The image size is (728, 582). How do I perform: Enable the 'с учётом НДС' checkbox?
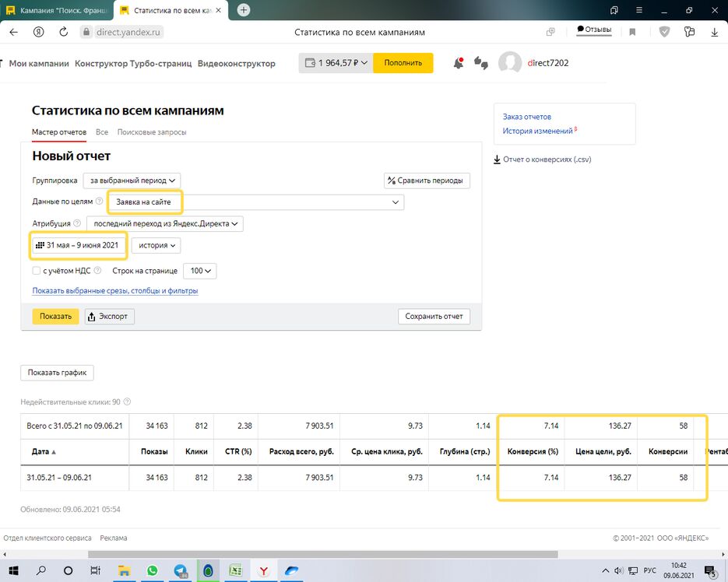37,271
